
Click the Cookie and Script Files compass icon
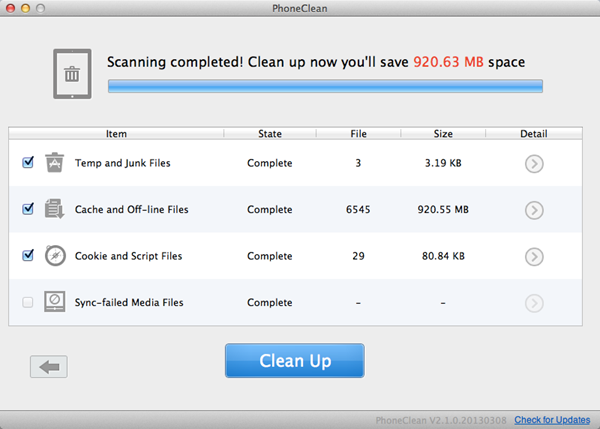coord(55,256)
